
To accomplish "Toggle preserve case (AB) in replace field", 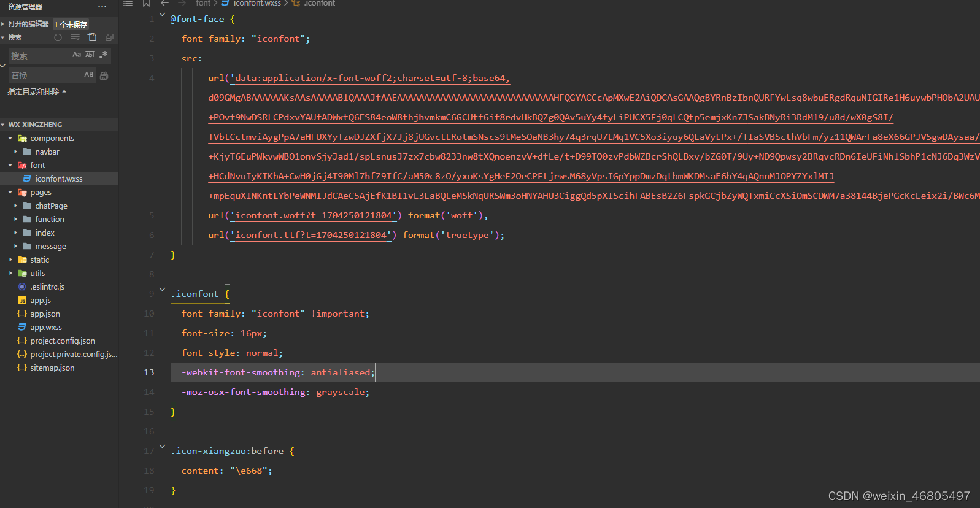I will pyautogui.click(x=88, y=75).
